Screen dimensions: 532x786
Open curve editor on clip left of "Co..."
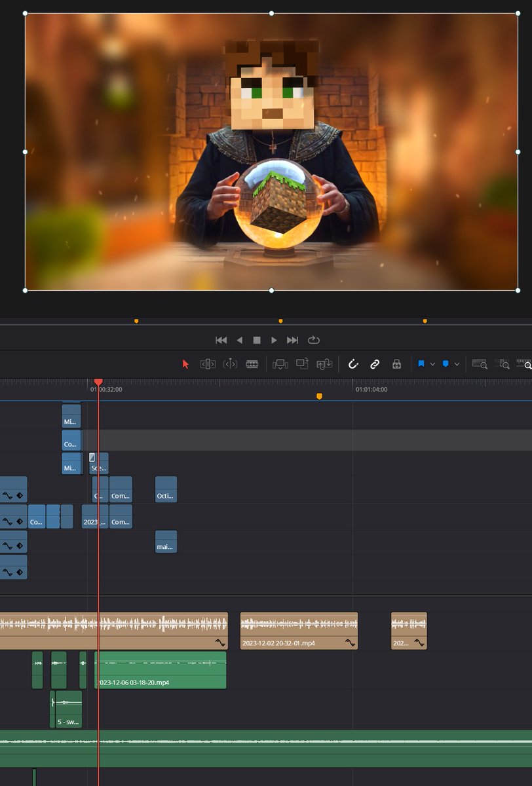pyautogui.click(x=8, y=522)
